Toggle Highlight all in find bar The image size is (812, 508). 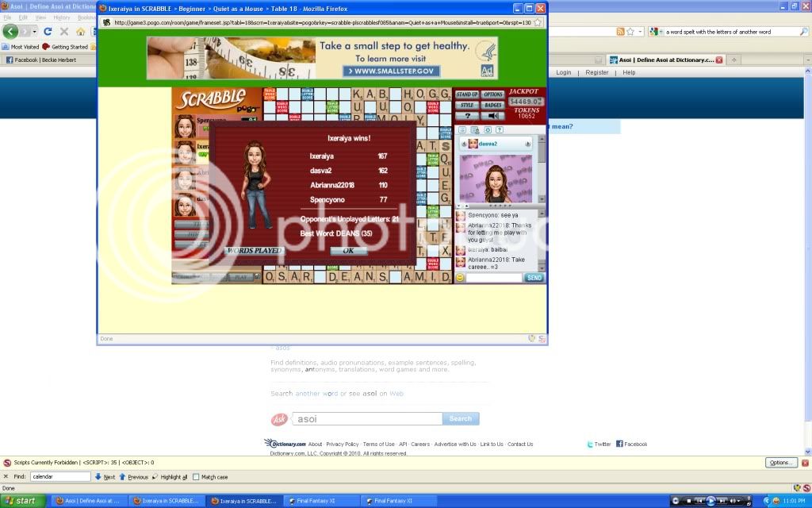click(170, 477)
